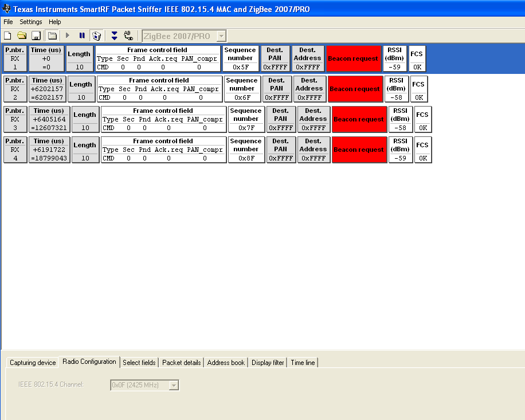The width and height of the screenshot is (525, 420).
Task: Click Dest. PAN cell of packet 1
Action: pos(275,58)
